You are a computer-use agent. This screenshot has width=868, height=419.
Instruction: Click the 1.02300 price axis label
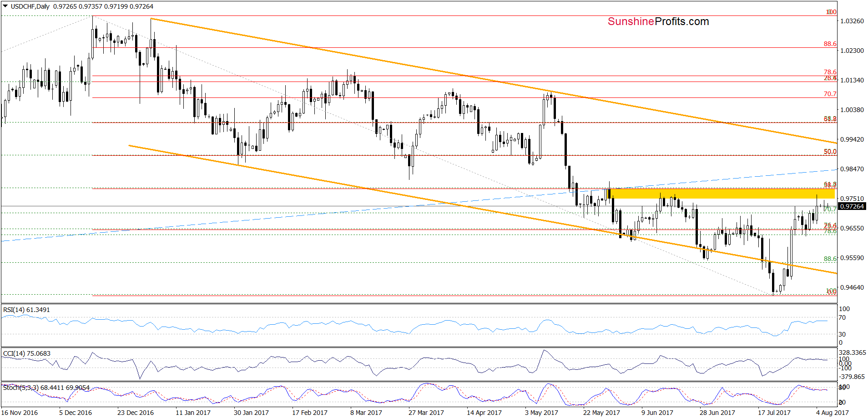coord(852,51)
